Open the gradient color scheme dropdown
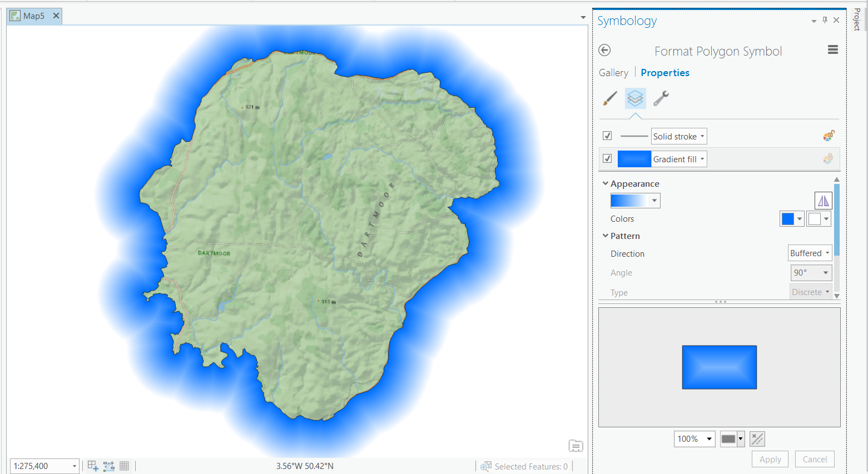Screen dimensions: 868x474 tap(635, 201)
